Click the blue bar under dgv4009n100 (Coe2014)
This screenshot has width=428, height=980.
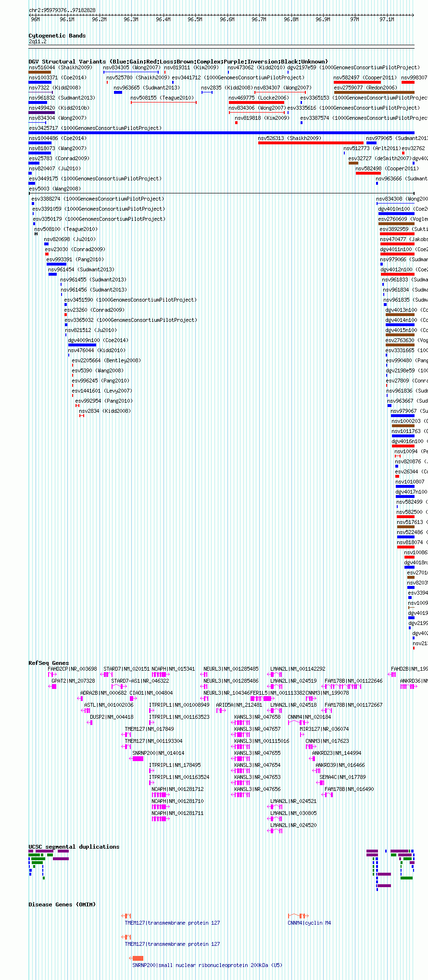(x=82, y=345)
